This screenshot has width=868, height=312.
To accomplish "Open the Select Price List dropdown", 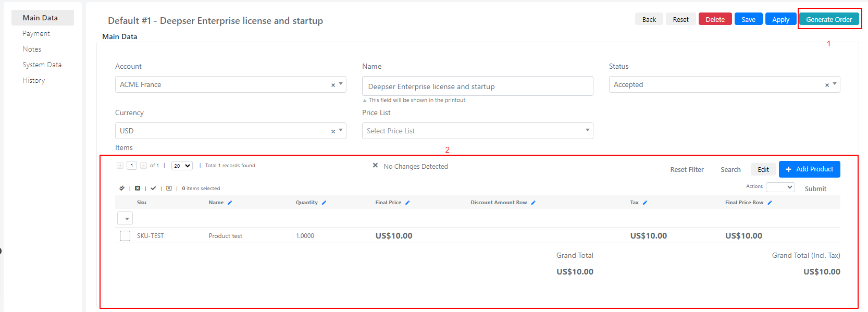I will click(x=477, y=131).
